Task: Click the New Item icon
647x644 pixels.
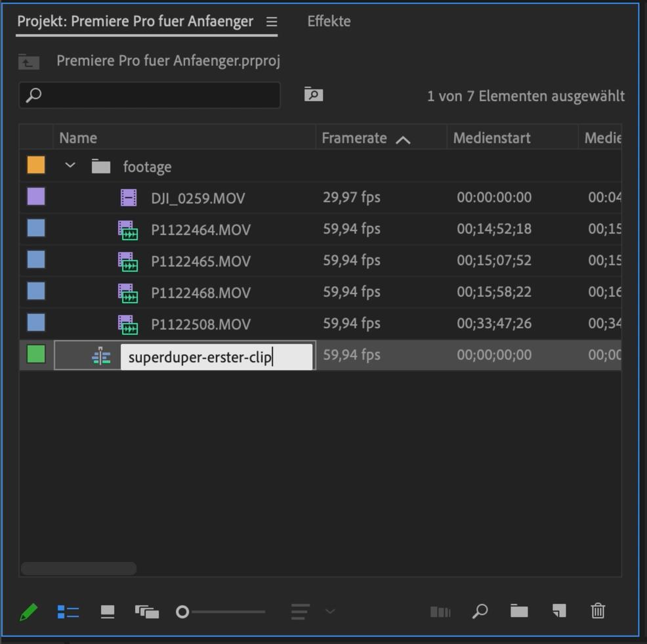Action: (x=558, y=612)
